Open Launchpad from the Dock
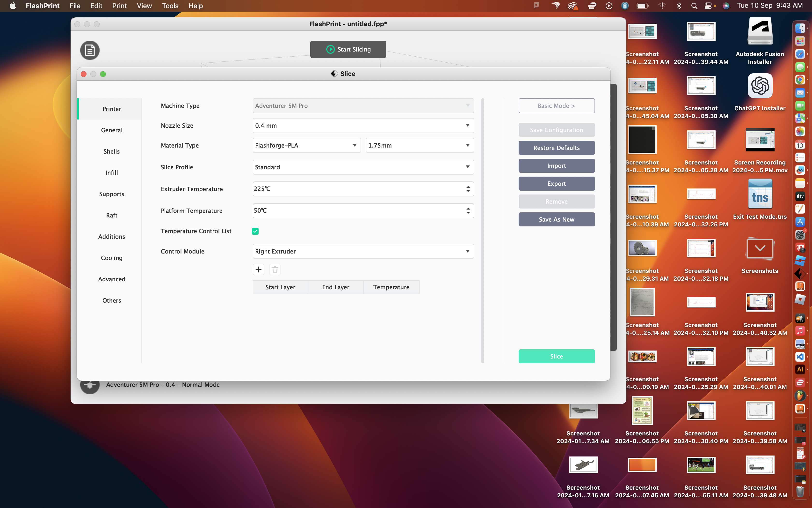 pyautogui.click(x=800, y=41)
